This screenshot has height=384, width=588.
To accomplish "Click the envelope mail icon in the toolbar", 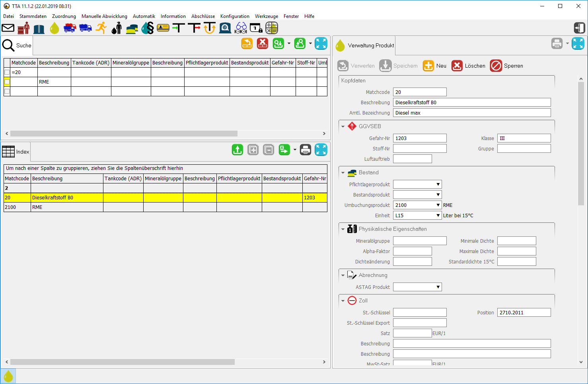I will coord(8,28).
